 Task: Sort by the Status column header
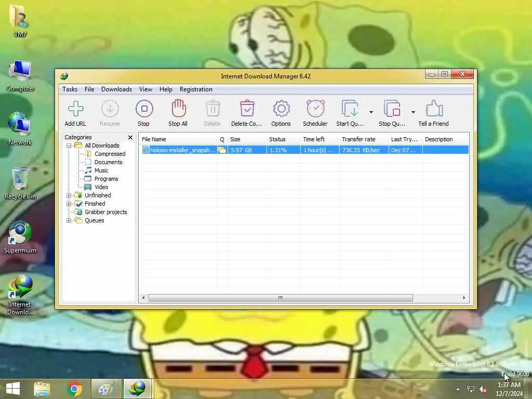coord(284,139)
